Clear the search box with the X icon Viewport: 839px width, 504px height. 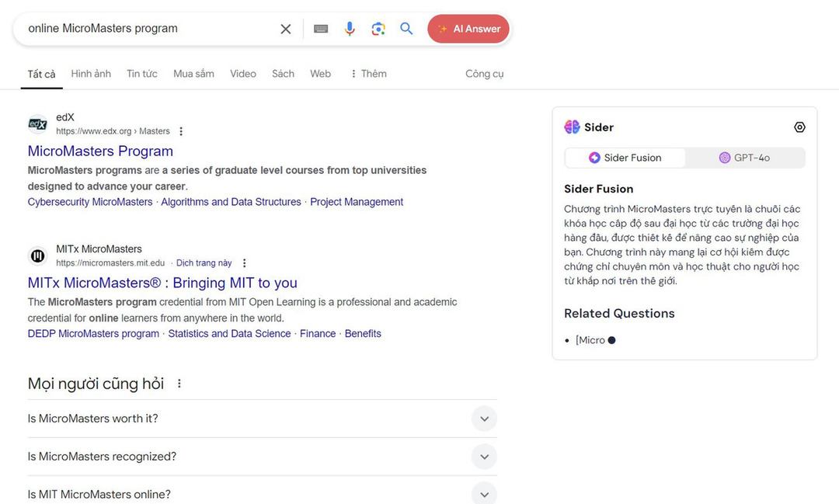click(x=286, y=29)
